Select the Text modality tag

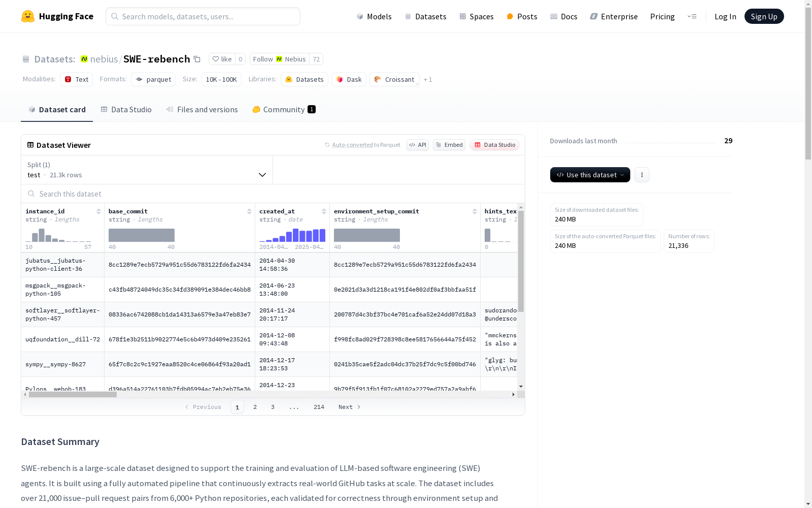point(77,79)
